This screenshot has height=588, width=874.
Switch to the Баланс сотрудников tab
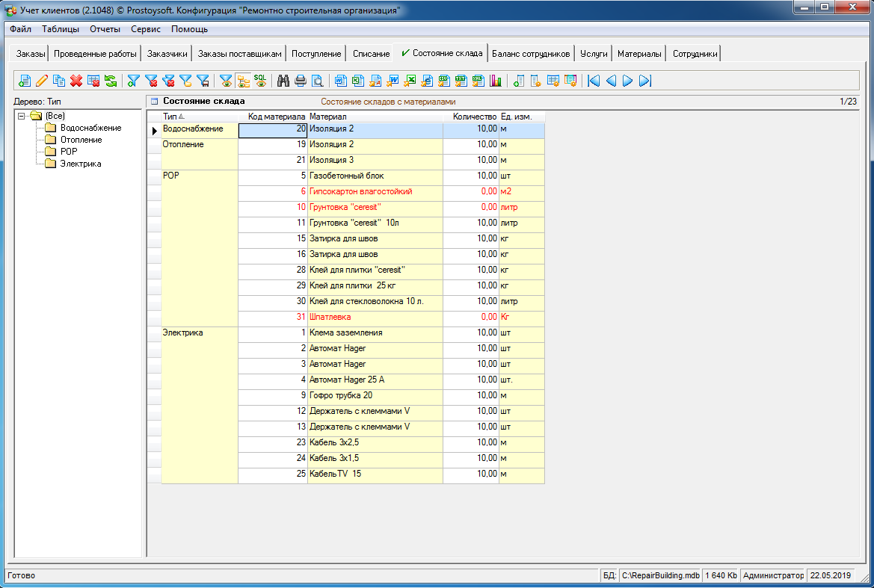coord(531,54)
